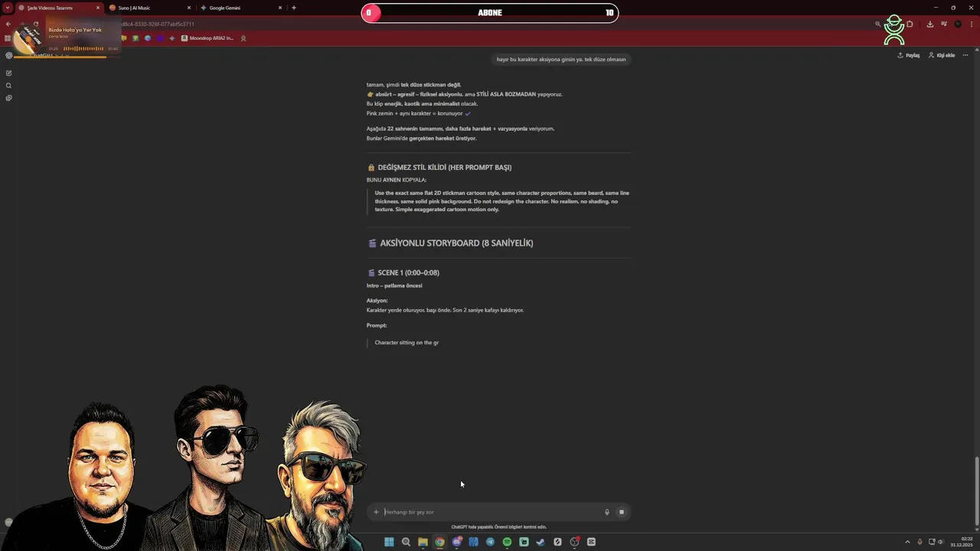This screenshot has height=551, width=980.
Task: Open Discord from the taskbar
Action: [x=456, y=542]
